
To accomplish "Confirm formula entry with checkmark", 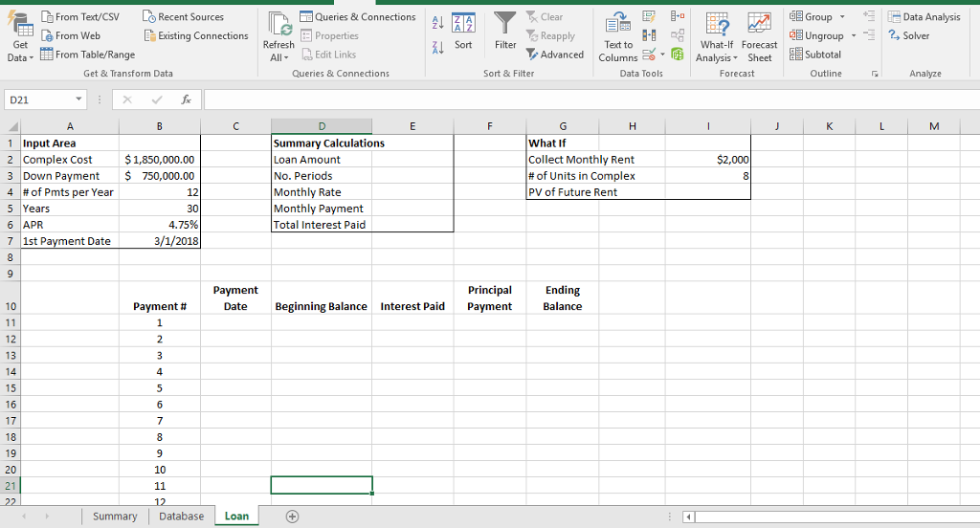I will click(156, 99).
